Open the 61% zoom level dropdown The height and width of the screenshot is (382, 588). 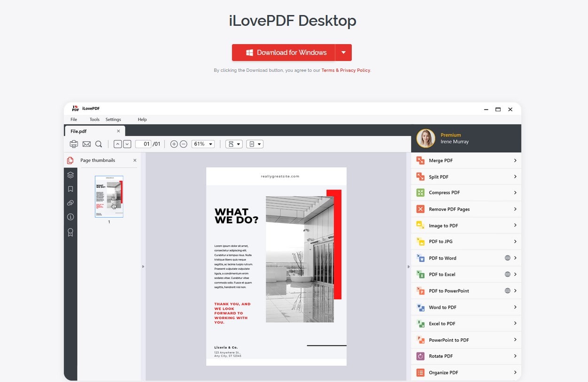pos(203,144)
